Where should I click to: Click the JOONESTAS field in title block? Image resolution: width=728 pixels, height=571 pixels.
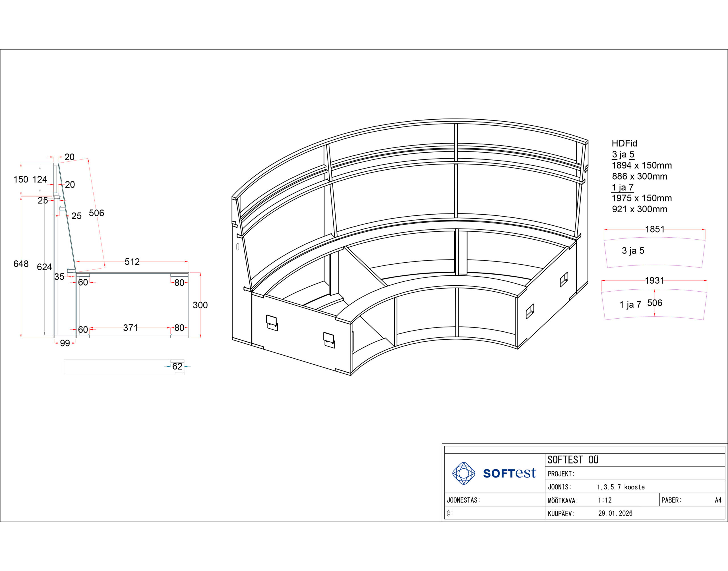(x=463, y=500)
